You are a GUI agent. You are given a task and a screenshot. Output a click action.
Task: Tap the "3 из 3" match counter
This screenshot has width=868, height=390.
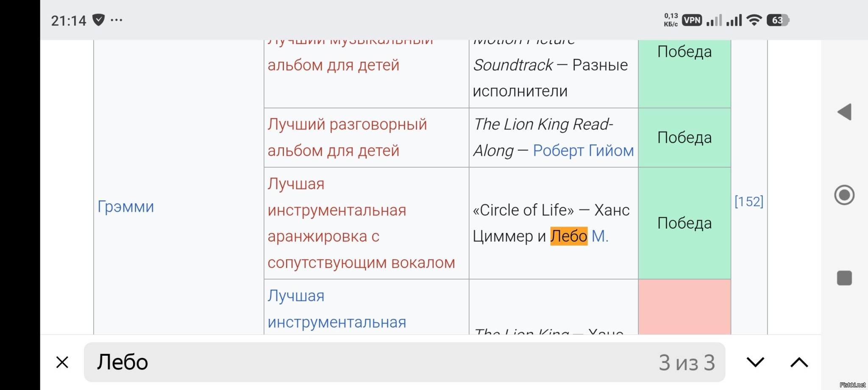pos(687,363)
